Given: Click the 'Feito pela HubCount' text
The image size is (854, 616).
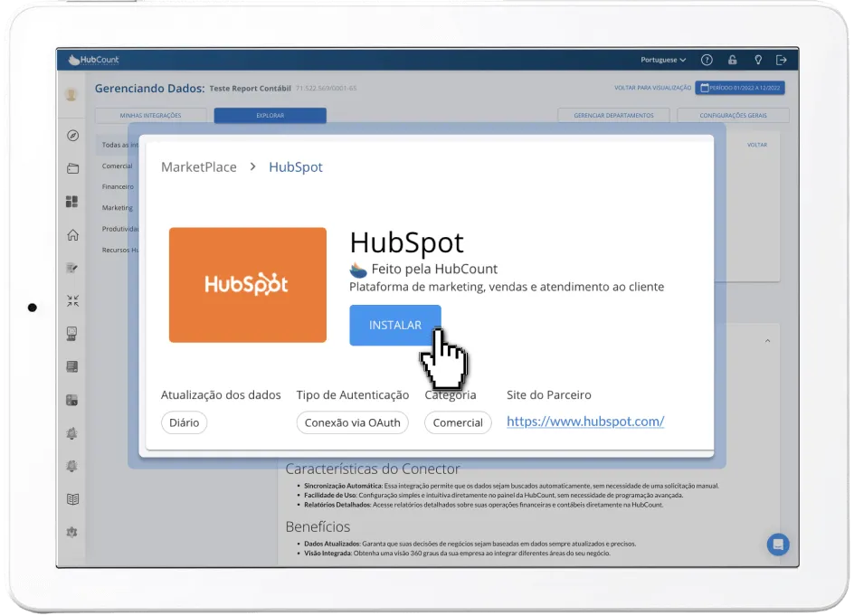Looking at the screenshot, I should tap(434, 269).
